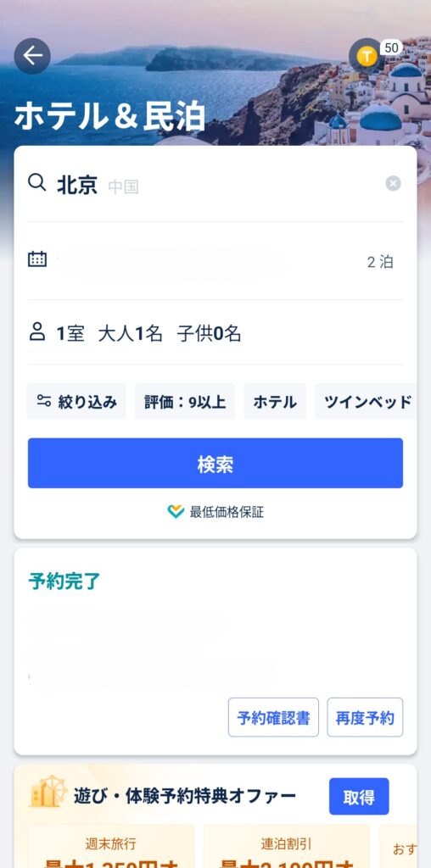Tap the back arrow icon
Image resolution: width=431 pixels, height=868 pixels.
tap(32, 56)
